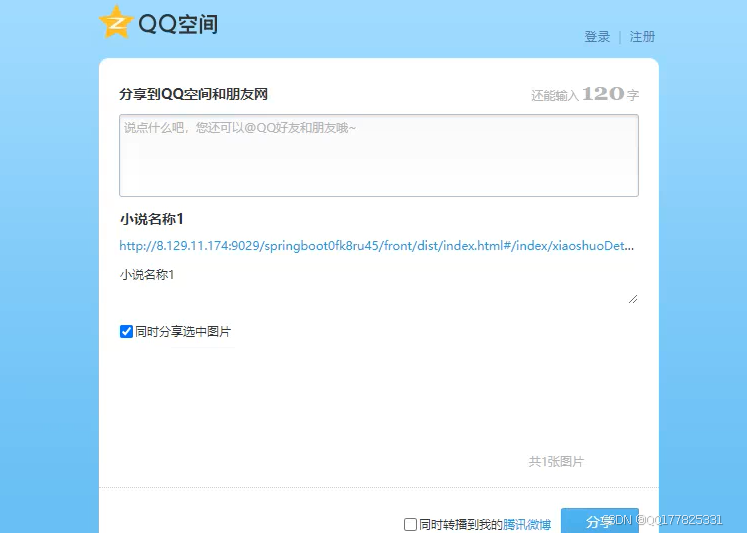Click the 小说名称1 bold title field
Image resolution: width=747 pixels, height=533 pixels.
click(x=151, y=219)
